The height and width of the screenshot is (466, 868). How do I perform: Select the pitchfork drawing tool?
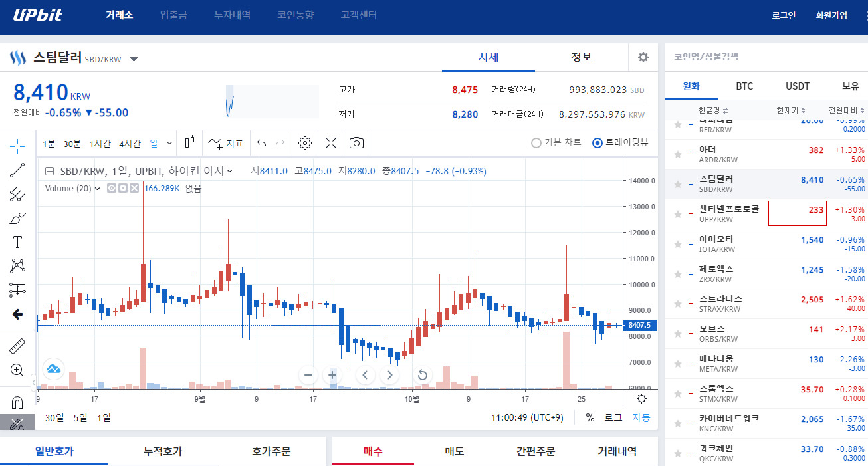pyautogui.click(x=18, y=194)
